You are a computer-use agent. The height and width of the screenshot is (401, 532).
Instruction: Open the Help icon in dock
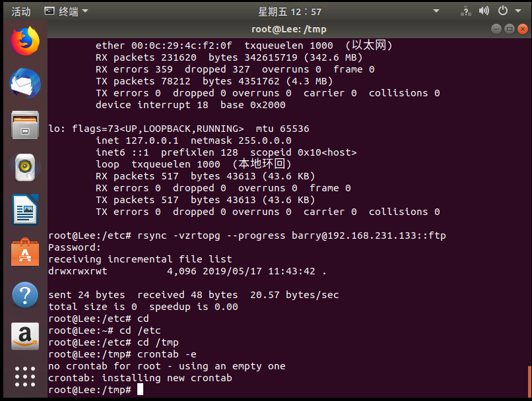coord(25,293)
